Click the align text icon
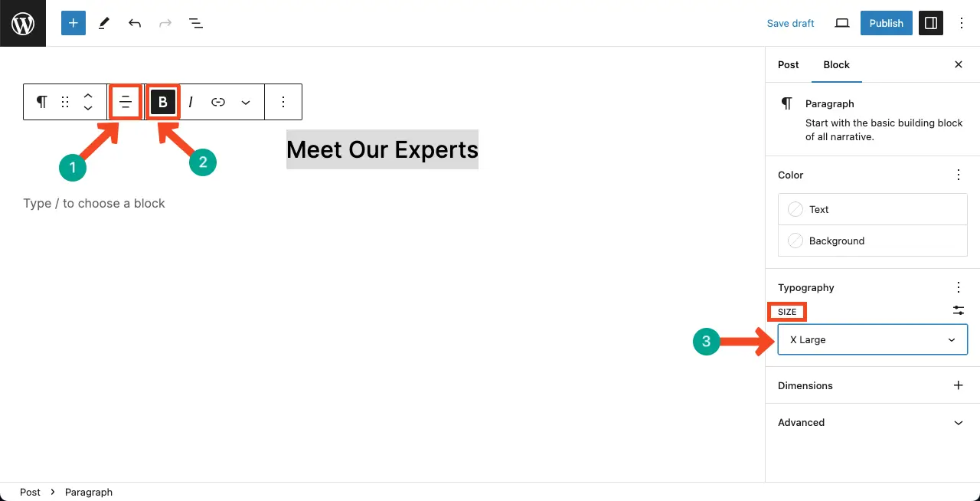This screenshot has width=980, height=501. point(126,102)
